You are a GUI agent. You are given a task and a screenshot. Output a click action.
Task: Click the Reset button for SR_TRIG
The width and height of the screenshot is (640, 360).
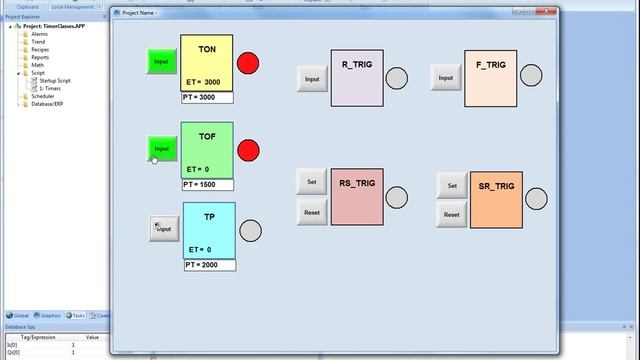coord(452,214)
